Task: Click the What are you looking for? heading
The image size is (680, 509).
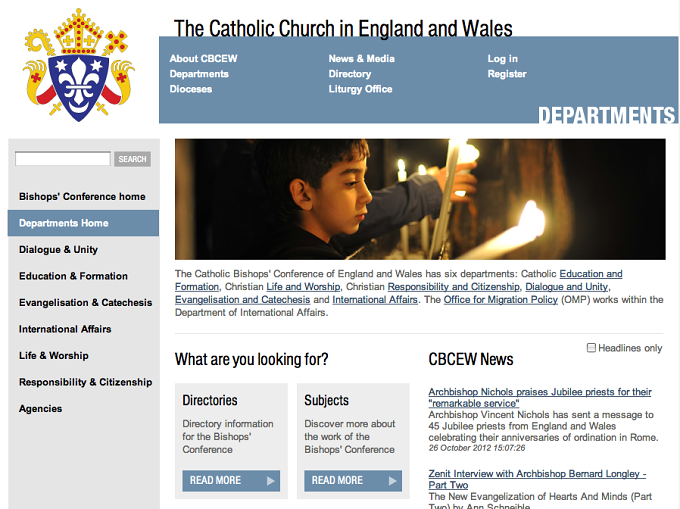Action: 252,359
